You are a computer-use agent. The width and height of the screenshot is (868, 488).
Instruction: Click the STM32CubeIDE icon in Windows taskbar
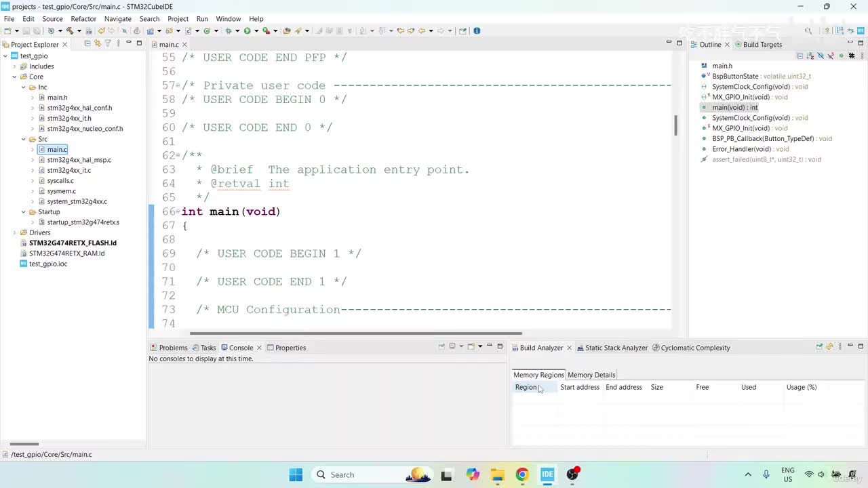[547, 474]
